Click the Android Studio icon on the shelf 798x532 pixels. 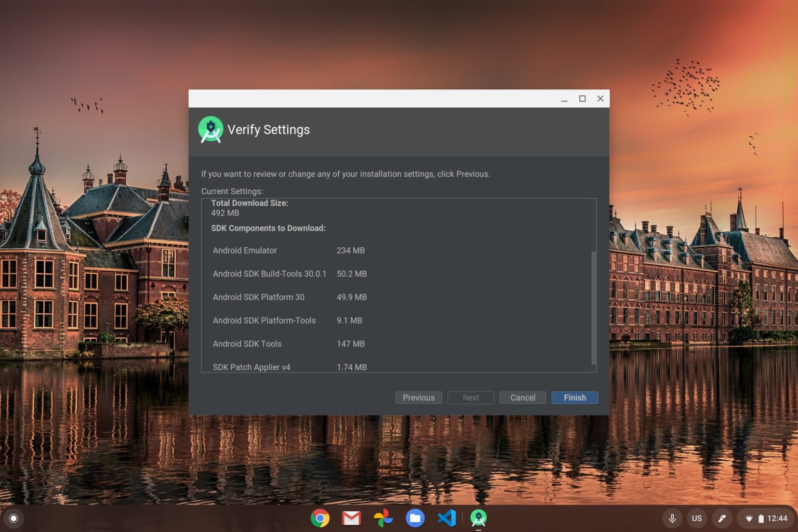point(478,518)
